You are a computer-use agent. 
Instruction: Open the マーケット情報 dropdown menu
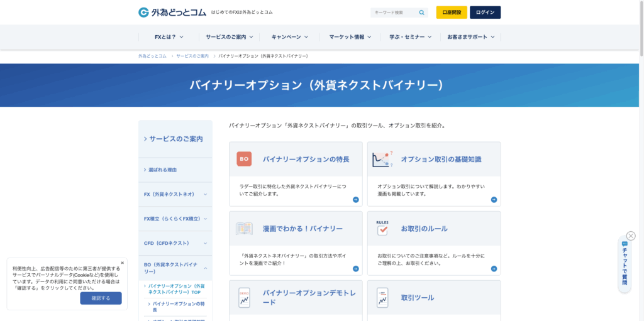pos(350,37)
